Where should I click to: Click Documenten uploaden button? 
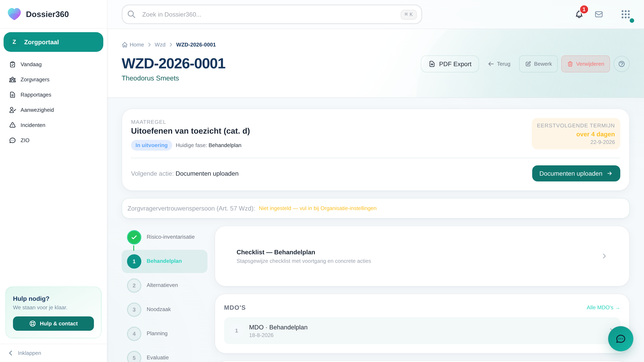[576, 173]
